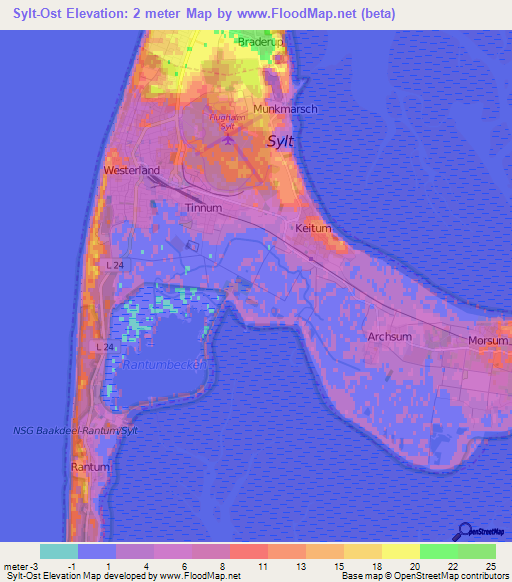Click the Rantum village label

(90, 467)
